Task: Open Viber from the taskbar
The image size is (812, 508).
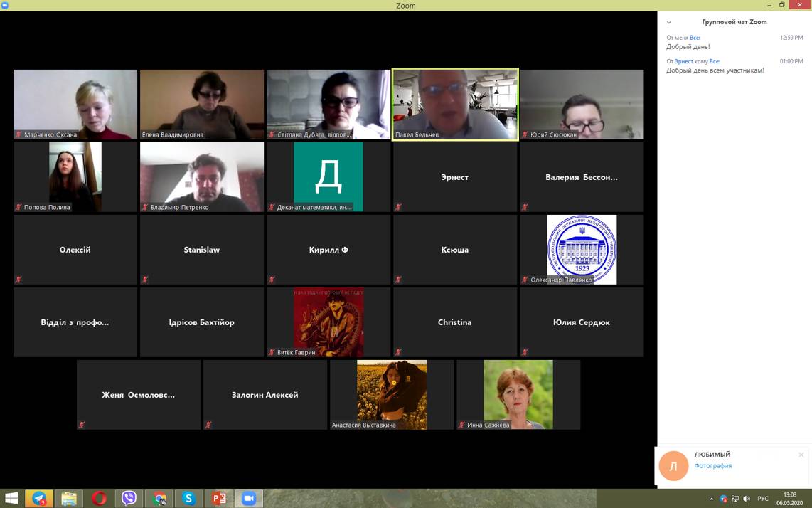Action: 129,498
